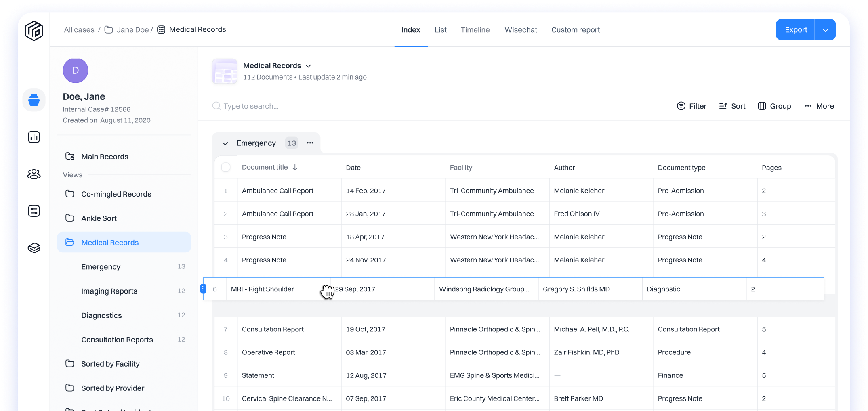Click the app logo in the sidebar
The image size is (868, 411).
(x=34, y=31)
